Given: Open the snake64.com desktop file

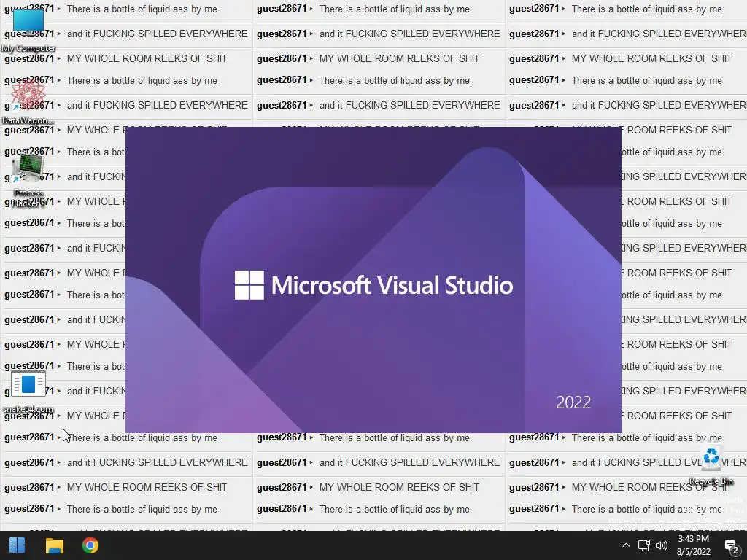Looking at the screenshot, I should pos(28,393).
